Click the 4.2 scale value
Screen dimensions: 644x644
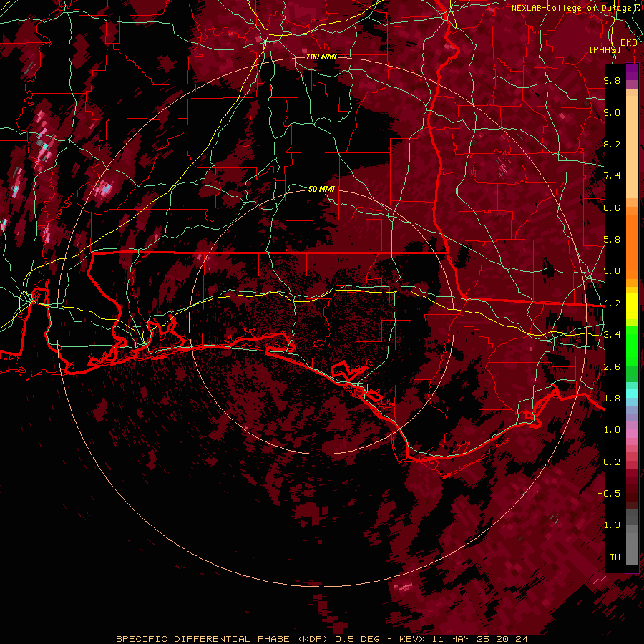tap(612, 303)
